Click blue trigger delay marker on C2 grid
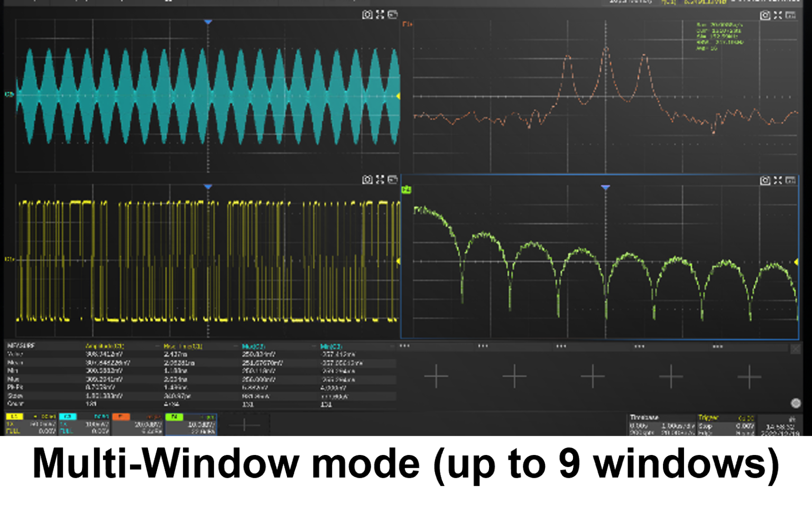Viewport: 812px width, 512px height. point(208,22)
